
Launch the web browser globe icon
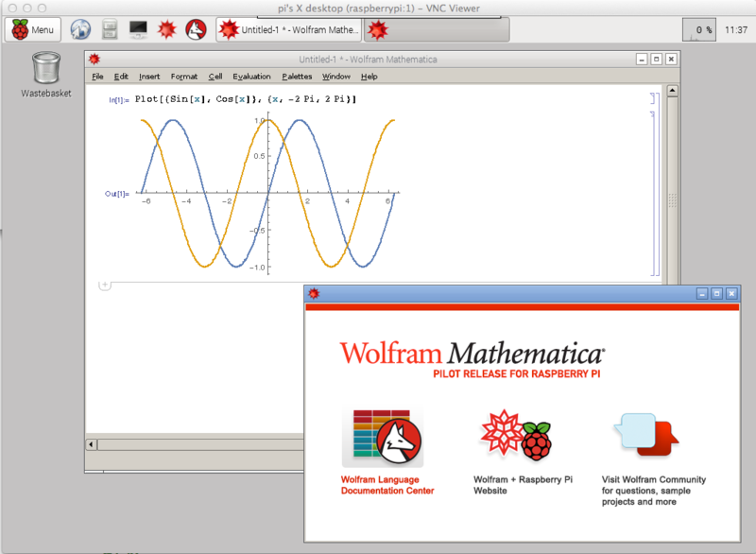point(80,30)
